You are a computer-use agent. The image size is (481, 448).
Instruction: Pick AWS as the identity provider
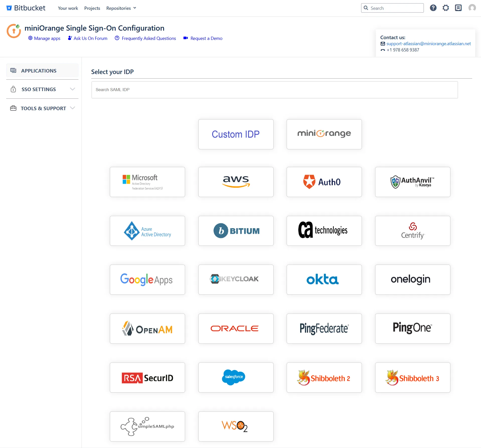click(235, 181)
